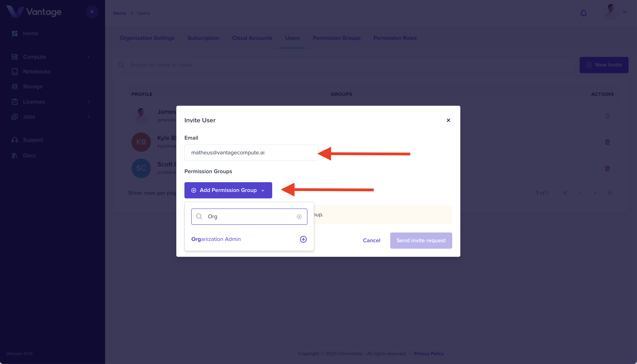The image size is (637, 364).
Task: Open the Add Permission Group dropdown
Action: click(228, 190)
